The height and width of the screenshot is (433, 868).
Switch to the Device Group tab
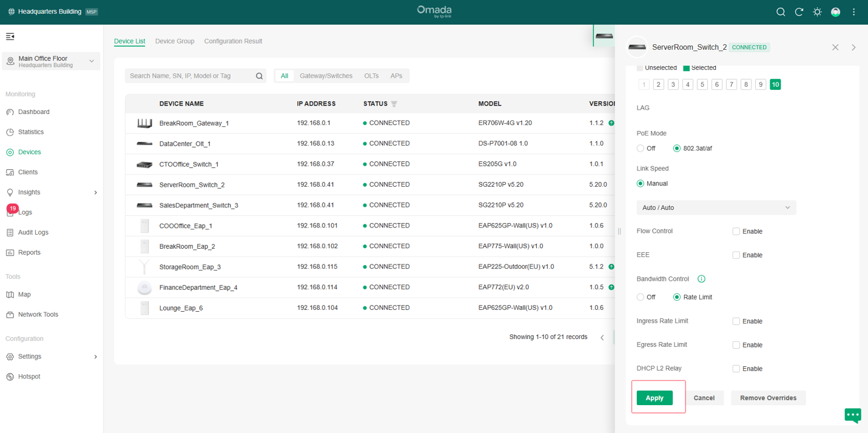pyautogui.click(x=175, y=41)
